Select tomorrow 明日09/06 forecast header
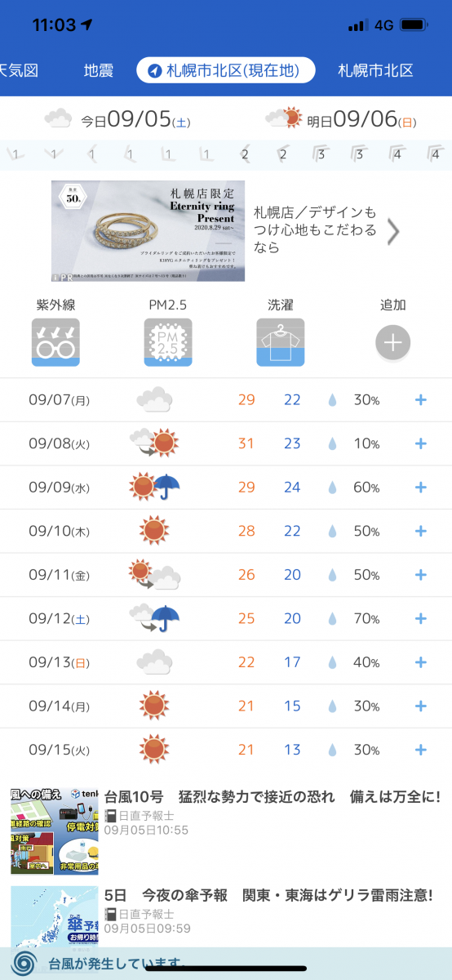The width and height of the screenshot is (452, 980). click(340, 120)
